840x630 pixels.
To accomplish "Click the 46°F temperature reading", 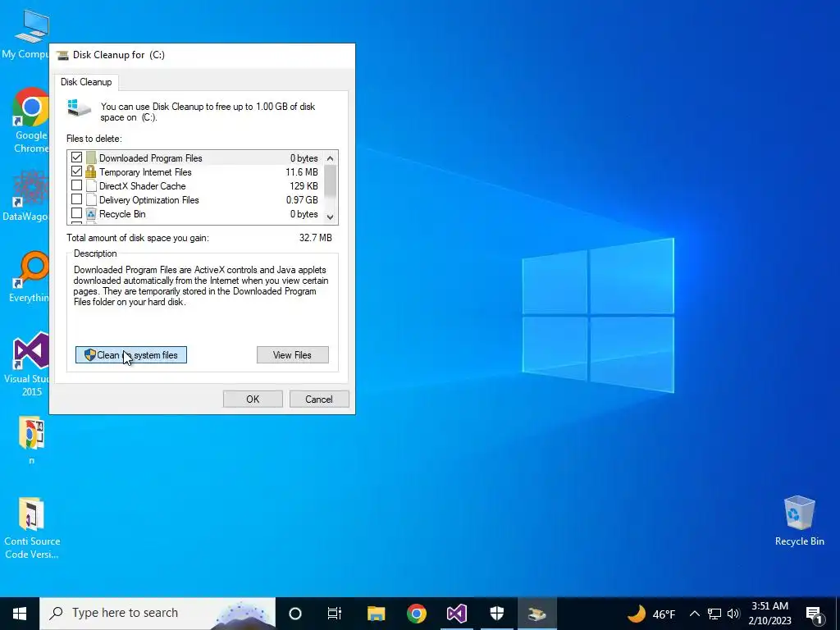I will (x=664, y=614).
